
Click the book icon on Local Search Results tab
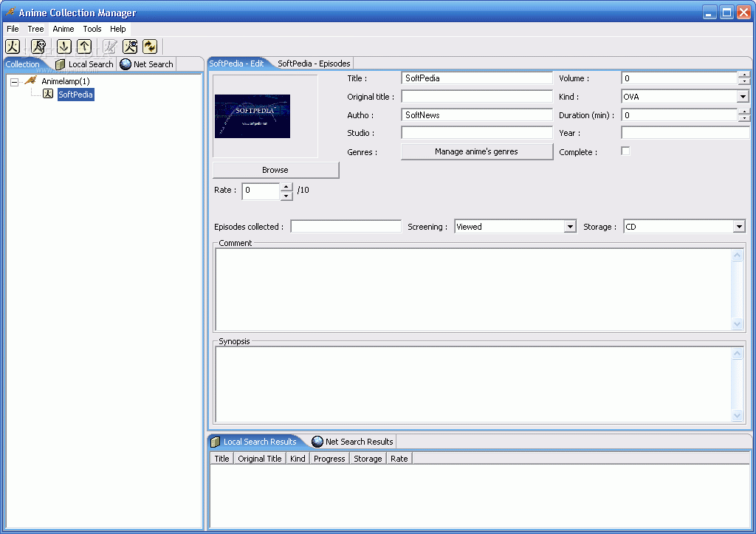point(216,442)
